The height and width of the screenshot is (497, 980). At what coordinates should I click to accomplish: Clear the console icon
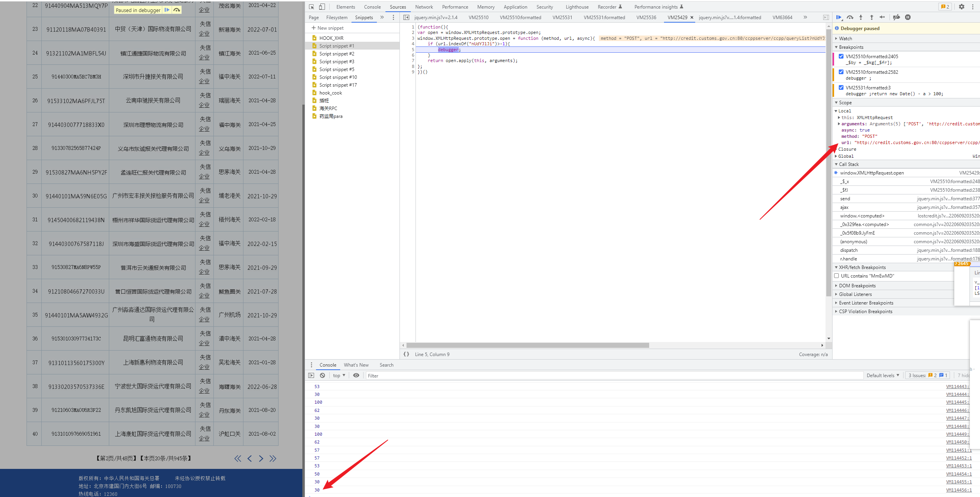[322, 375]
